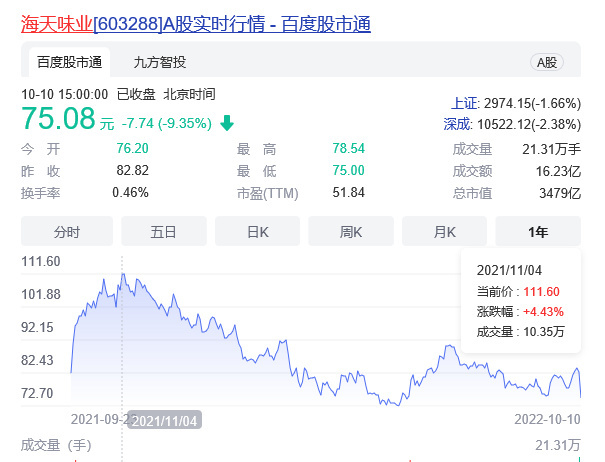The image size is (605, 462).
Task: Select the 五日 chart view
Action: pos(163,231)
